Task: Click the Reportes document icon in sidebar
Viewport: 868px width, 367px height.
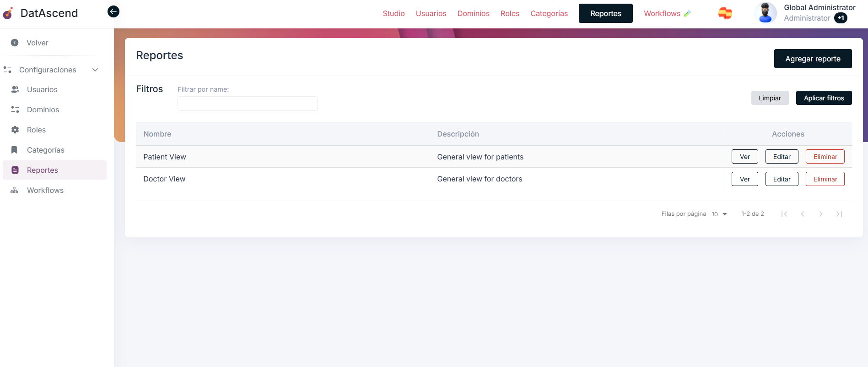Action: click(x=15, y=170)
